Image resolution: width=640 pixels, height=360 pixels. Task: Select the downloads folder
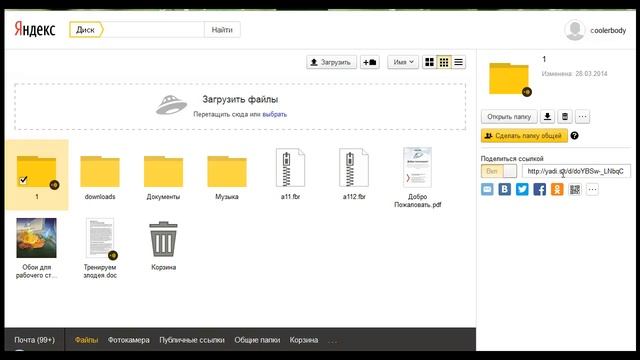(x=100, y=171)
